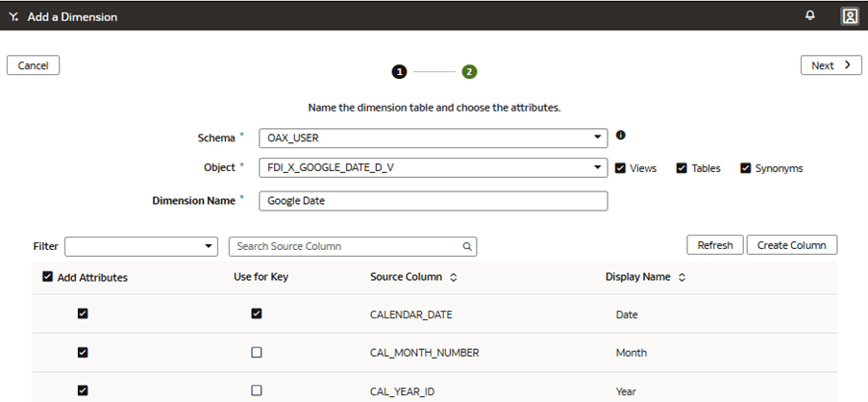Uncheck the Views checkbox
The height and width of the screenshot is (402, 868).
tap(620, 168)
